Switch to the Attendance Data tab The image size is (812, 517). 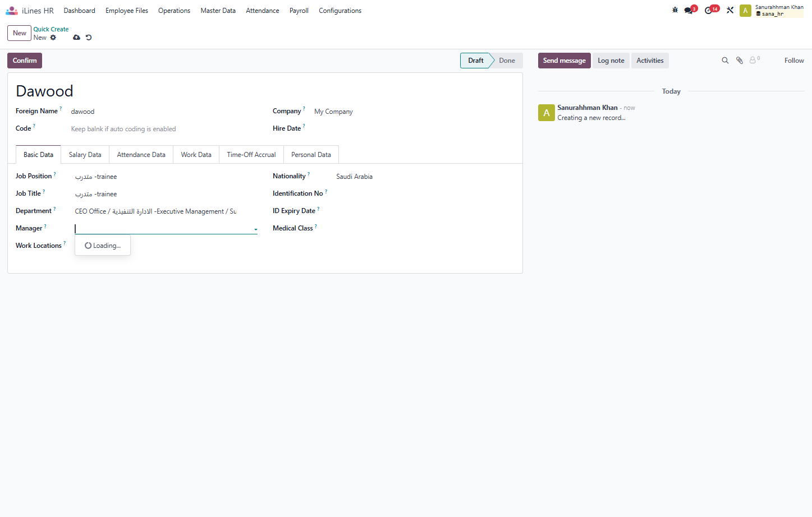(141, 155)
